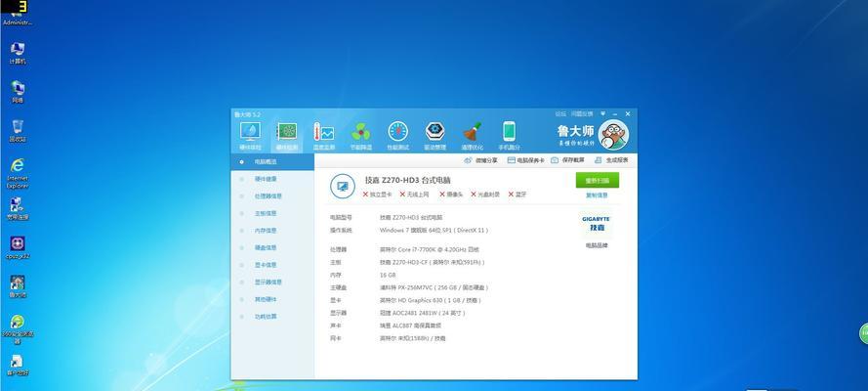This screenshot has height=391, width=868.
Task: Open the 论坛 forum link in the title bar
Action: click(560, 113)
